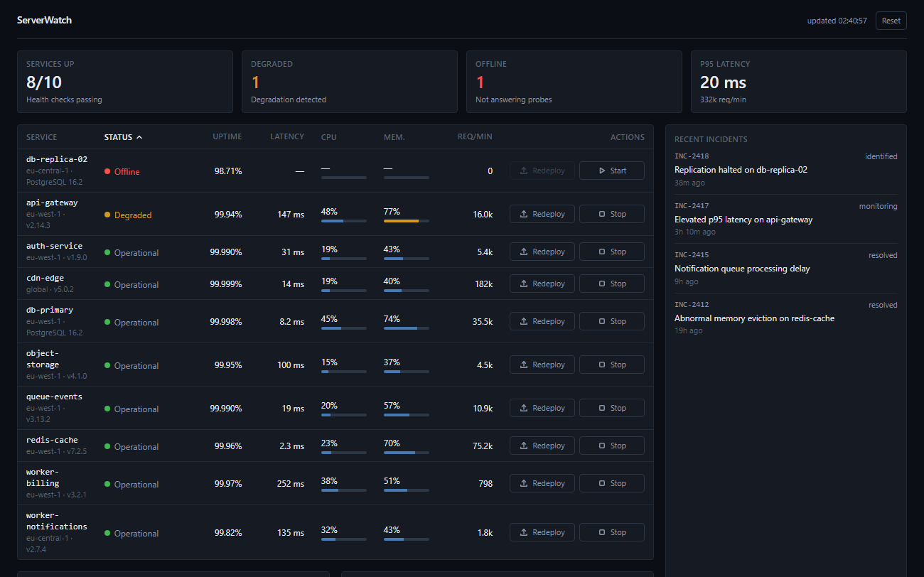Click the ServerWatch title
This screenshot has height=577, width=924.
(x=44, y=20)
